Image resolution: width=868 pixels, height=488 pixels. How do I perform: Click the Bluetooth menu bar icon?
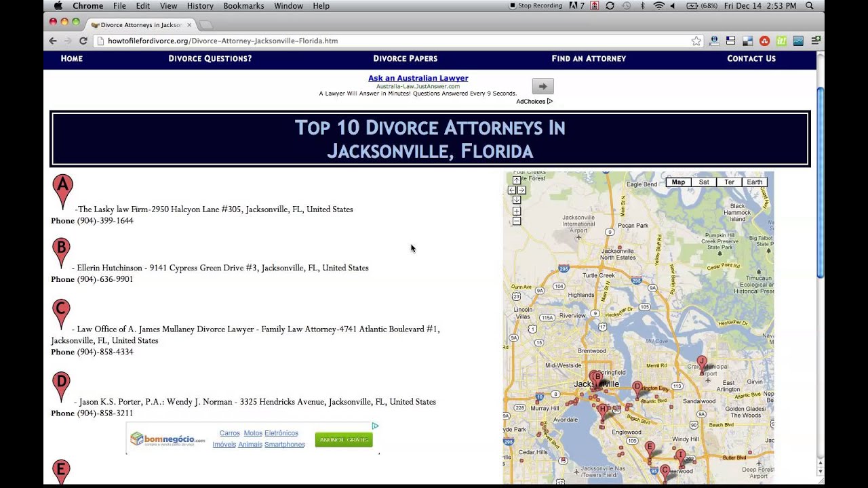tap(643, 5)
